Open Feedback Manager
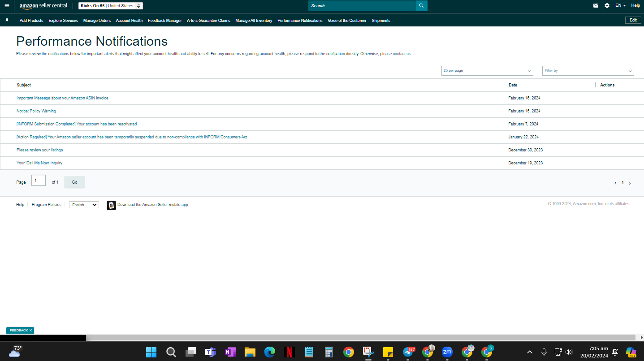Screen dimensions: 644x361 click(x=165, y=21)
